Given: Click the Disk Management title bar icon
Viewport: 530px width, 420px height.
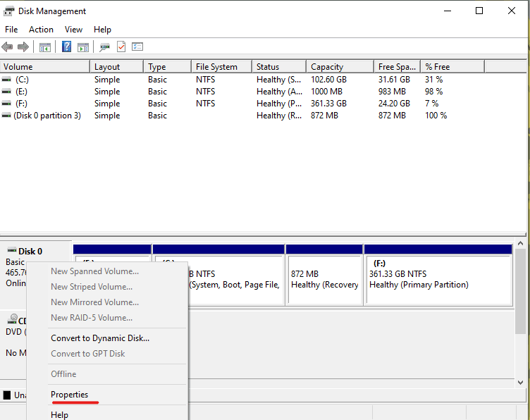Looking at the screenshot, I should 8,11.
